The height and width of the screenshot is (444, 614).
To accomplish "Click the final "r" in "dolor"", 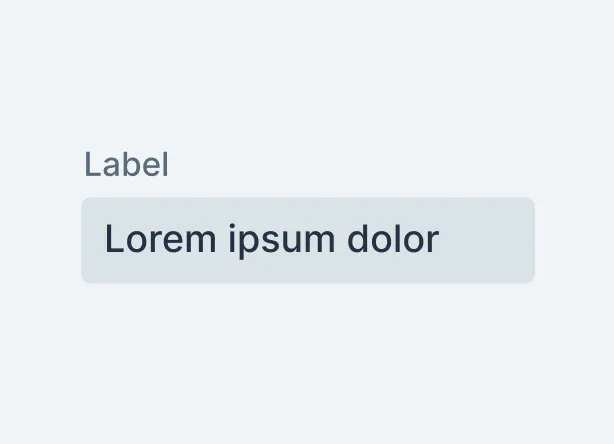I will 433,241.
